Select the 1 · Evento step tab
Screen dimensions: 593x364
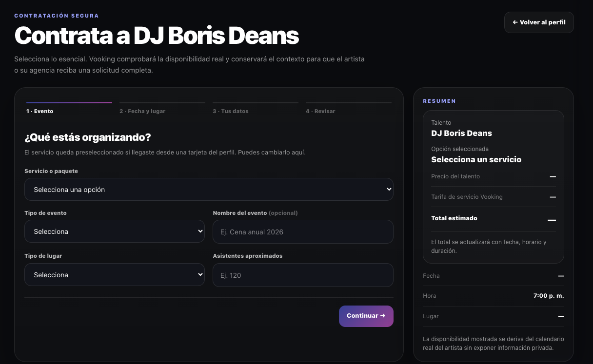tap(69, 108)
